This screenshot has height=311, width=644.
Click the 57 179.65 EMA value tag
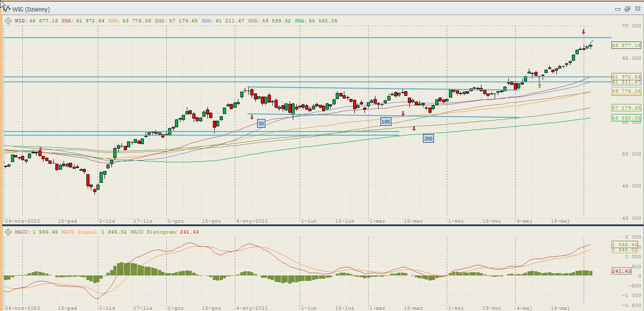(626, 108)
